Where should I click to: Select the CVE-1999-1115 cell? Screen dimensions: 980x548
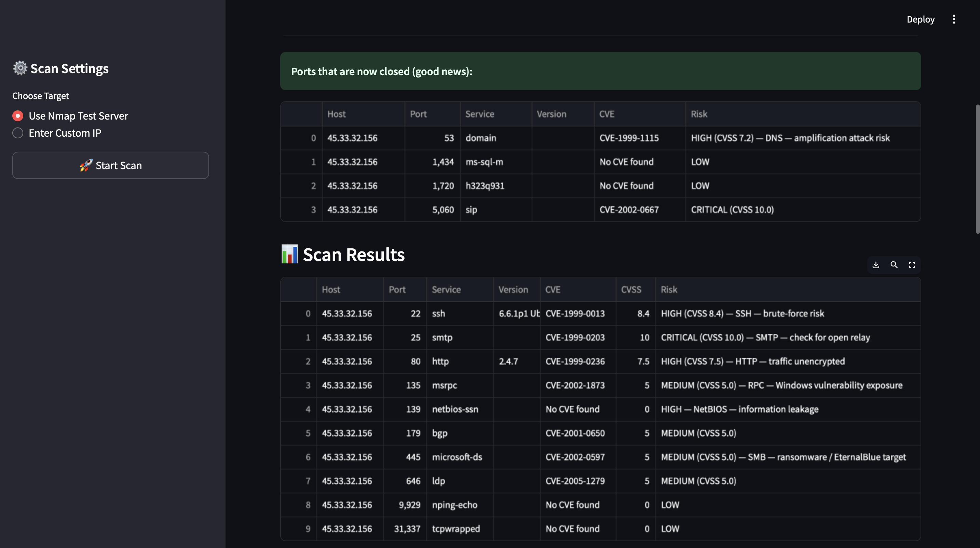point(640,138)
